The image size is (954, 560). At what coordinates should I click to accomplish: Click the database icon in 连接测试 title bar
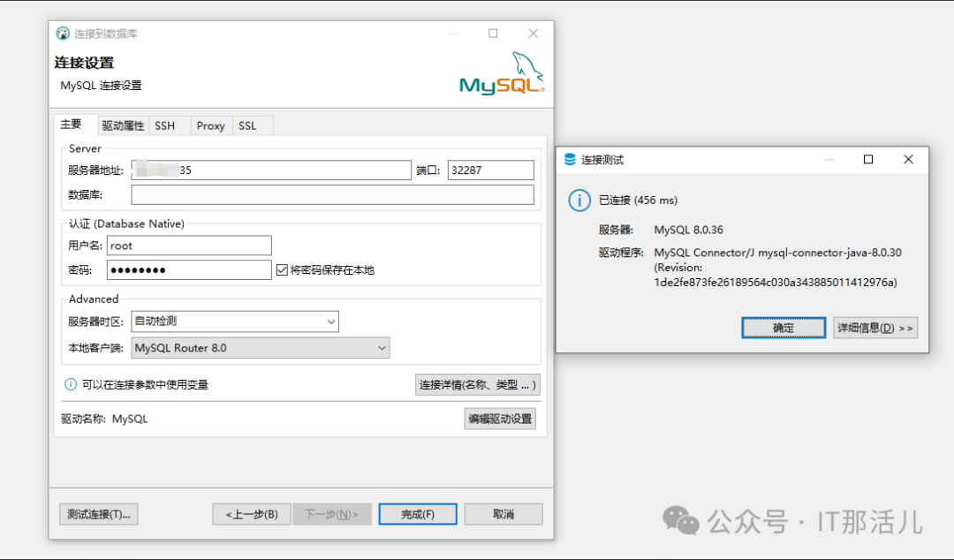click(570, 159)
